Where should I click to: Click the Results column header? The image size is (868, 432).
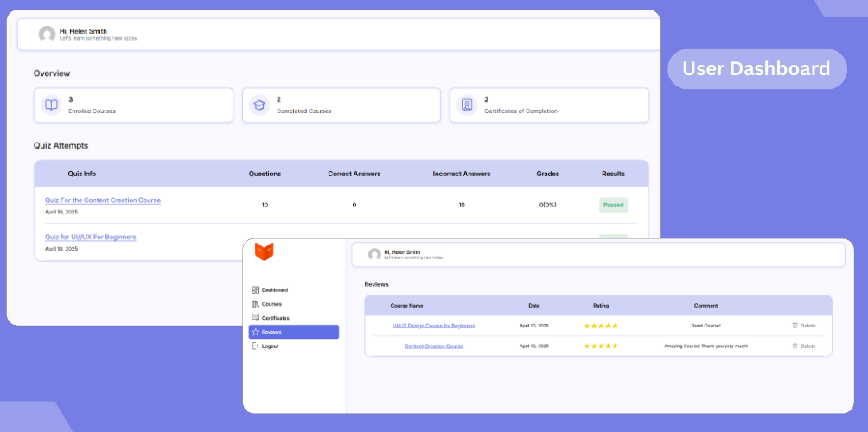(613, 174)
